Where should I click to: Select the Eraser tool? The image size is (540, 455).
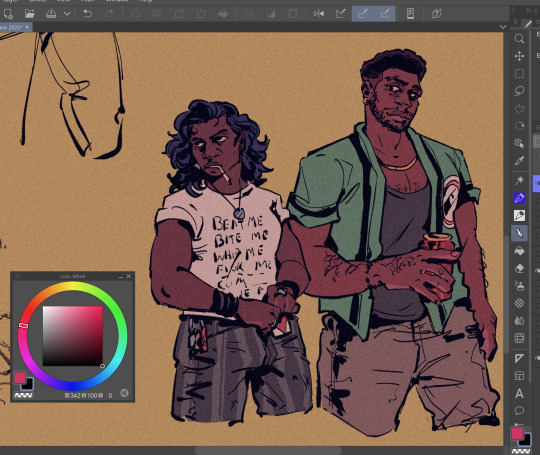(519, 268)
